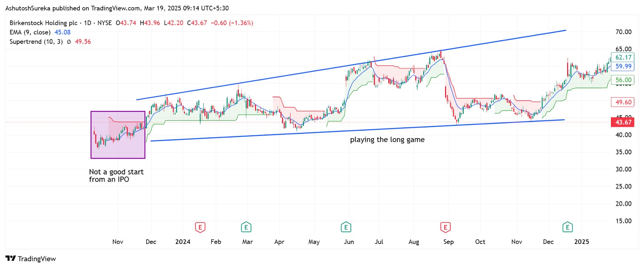Screen dimensions: 644x268
Task: Select the purple IPO highlight rectangle
Action: point(118,135)
